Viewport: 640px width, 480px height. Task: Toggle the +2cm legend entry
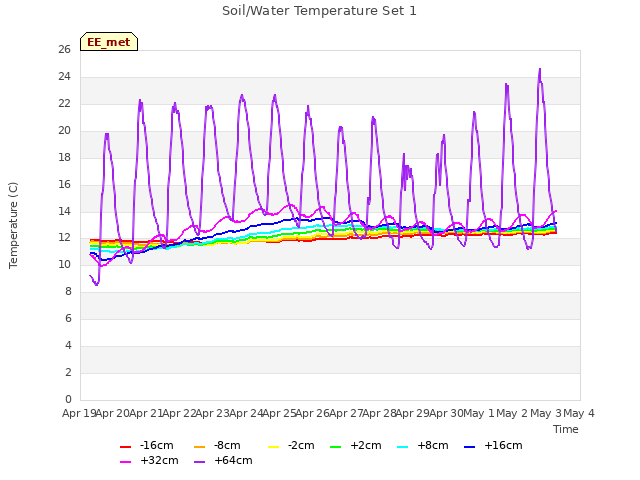356,445
